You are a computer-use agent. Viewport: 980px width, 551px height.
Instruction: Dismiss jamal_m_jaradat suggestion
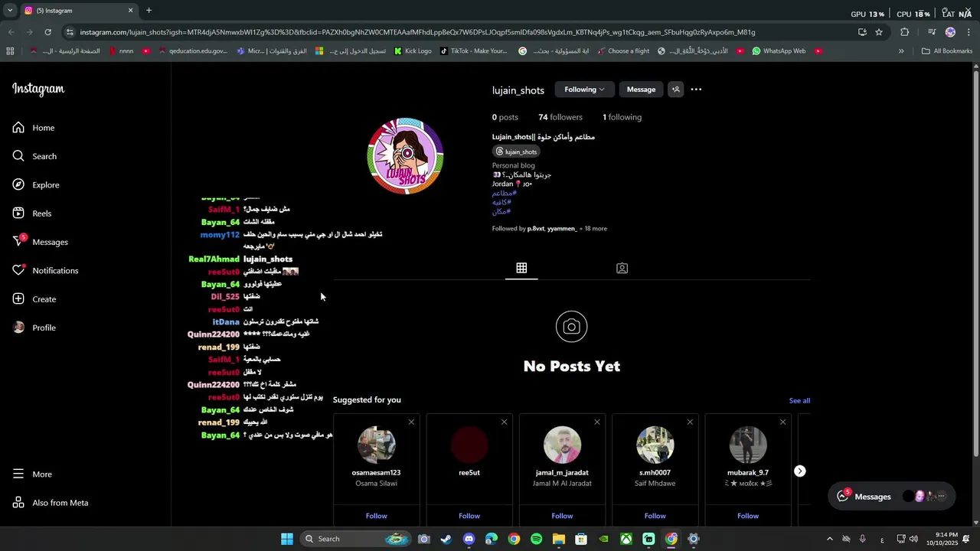coord(597,422)
